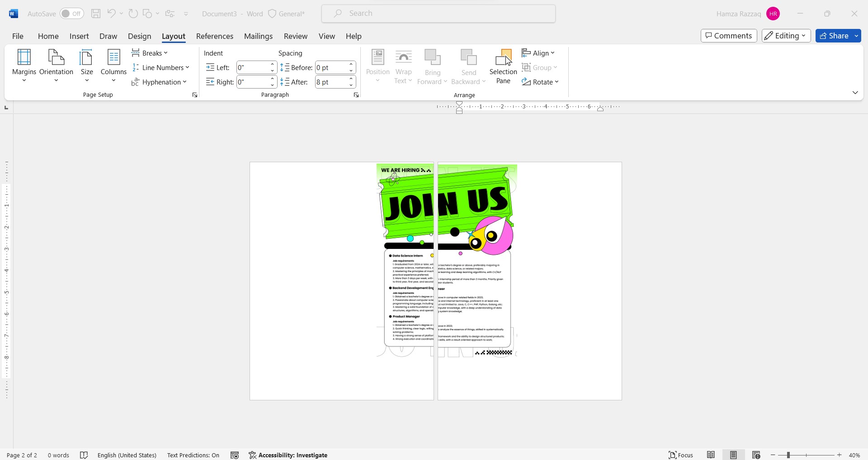The width and height of the screenshot is (868, 460).
Task: Switch to the References tab
Action: [214, 36]
